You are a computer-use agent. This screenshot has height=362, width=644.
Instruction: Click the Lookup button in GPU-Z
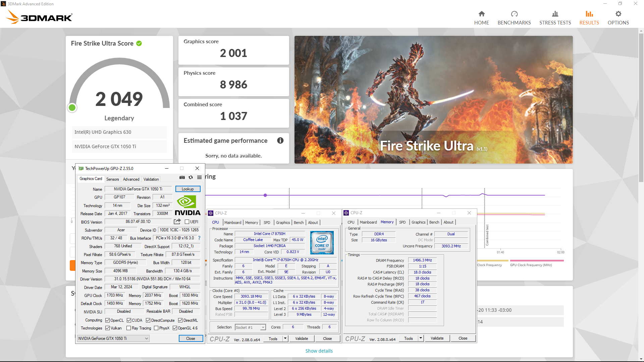187,189
